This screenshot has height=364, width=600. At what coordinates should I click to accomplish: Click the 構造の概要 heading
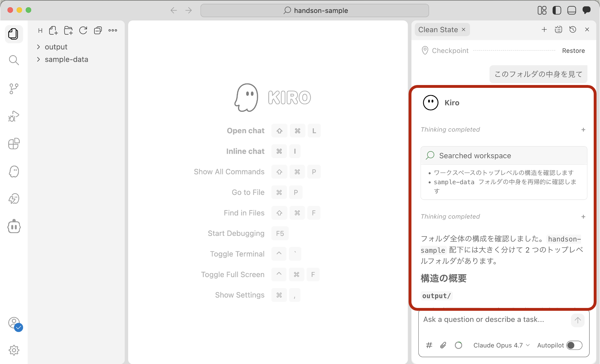444,278
